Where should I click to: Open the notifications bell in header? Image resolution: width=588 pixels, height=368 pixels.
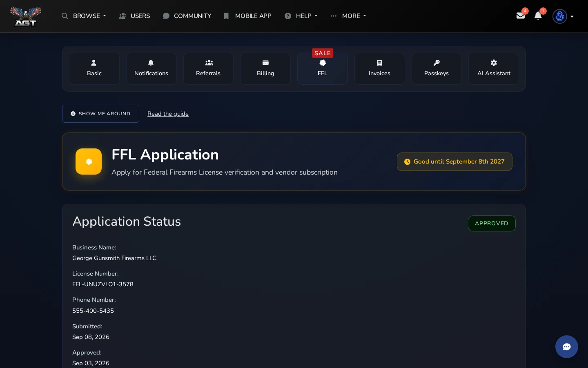pyautogui.click(x=538, y=16)
